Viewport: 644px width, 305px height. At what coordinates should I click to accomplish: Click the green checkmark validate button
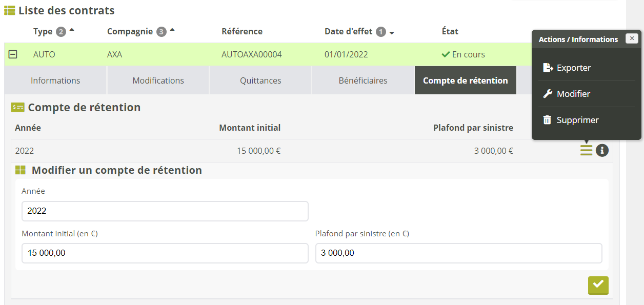click(x=598, y=285)
